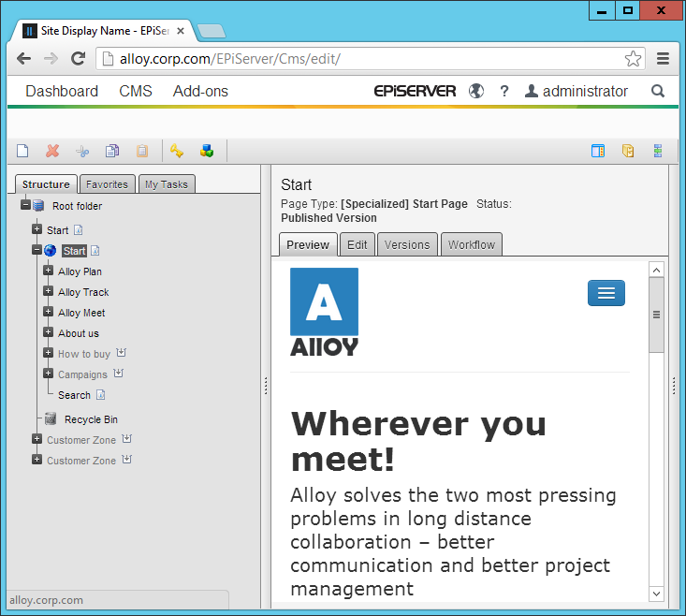Viewport: 686px width, 616px height.
Task: Click the red Delete toolbar icon
Action: click(x=52, y=151)
